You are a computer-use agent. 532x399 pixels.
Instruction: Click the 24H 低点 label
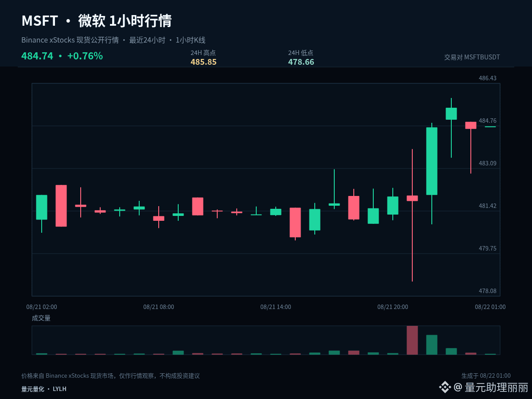pos(301,53)
